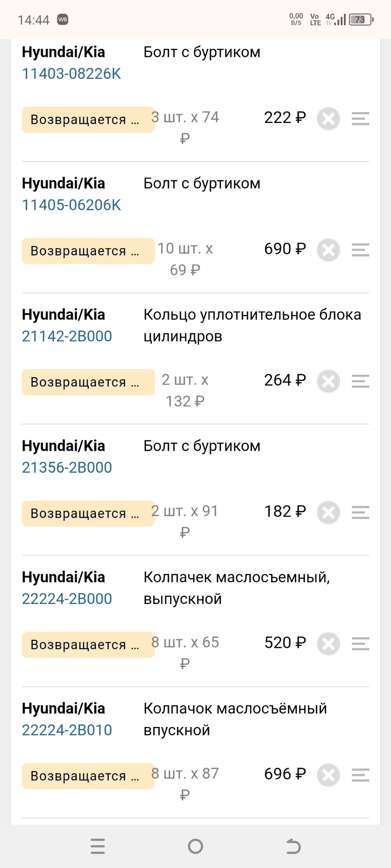Open part number link 11403-08226K

pos(72,74)
